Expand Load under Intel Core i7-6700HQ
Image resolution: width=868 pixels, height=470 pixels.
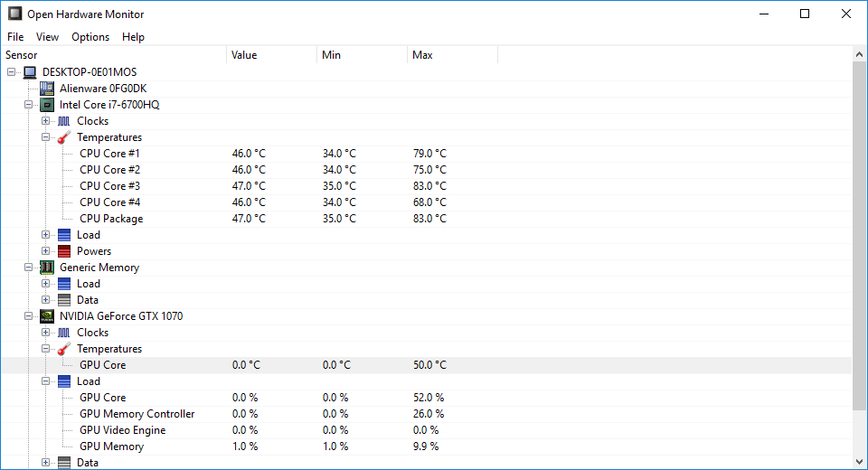(46, 235)
